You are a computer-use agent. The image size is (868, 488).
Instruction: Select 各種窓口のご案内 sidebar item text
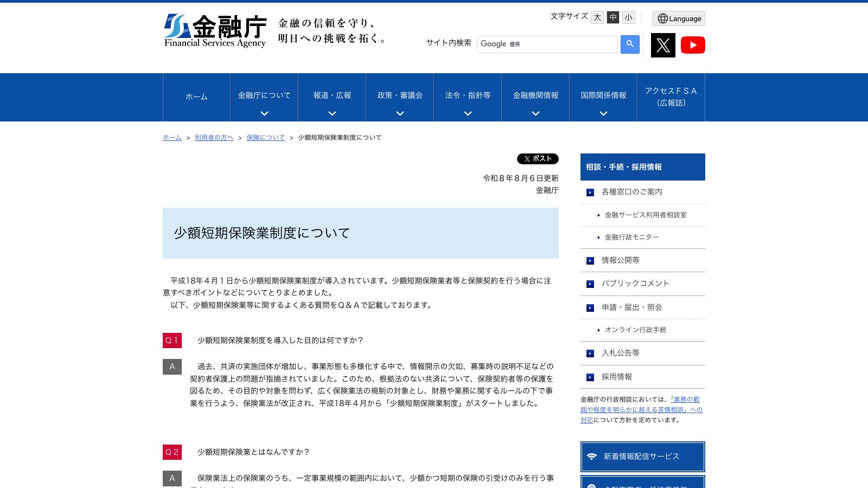pos(631,192)
